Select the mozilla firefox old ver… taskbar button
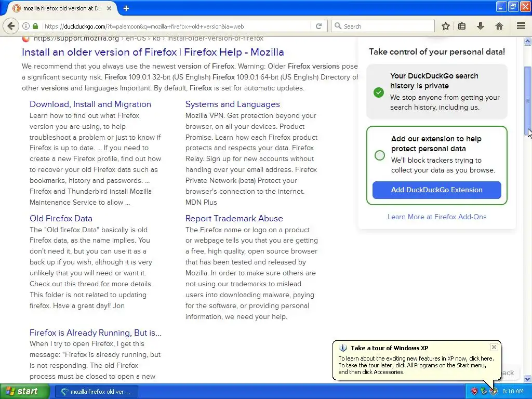The width and height of the screenshot is (532, 399). (96, 392)
